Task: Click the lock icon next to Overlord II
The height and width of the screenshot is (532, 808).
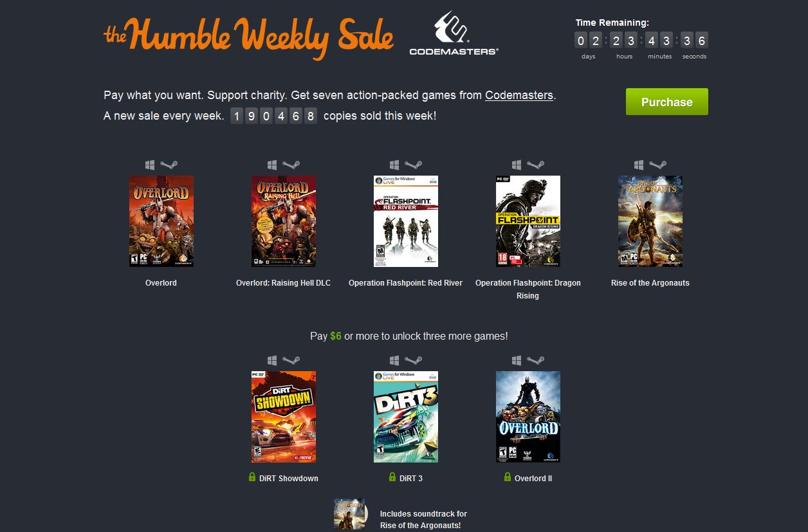Action: click(508, 477)
